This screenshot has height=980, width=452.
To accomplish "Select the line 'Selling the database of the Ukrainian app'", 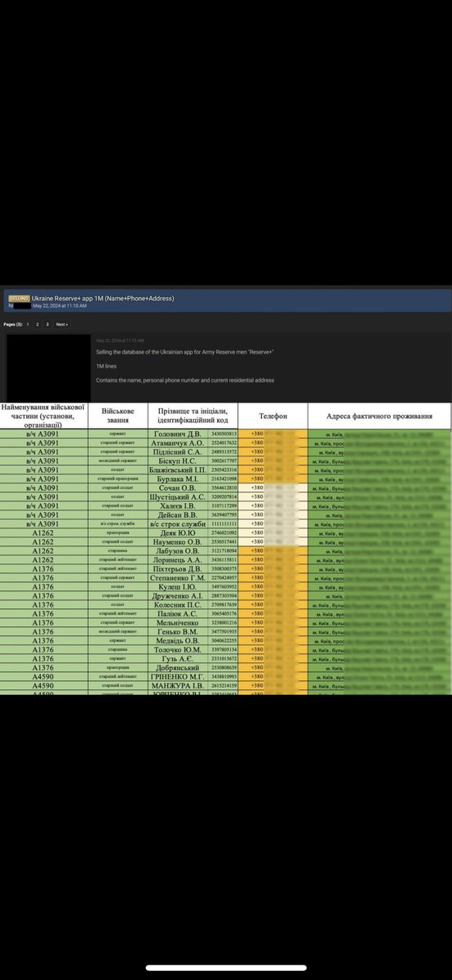I will [184, 351].
